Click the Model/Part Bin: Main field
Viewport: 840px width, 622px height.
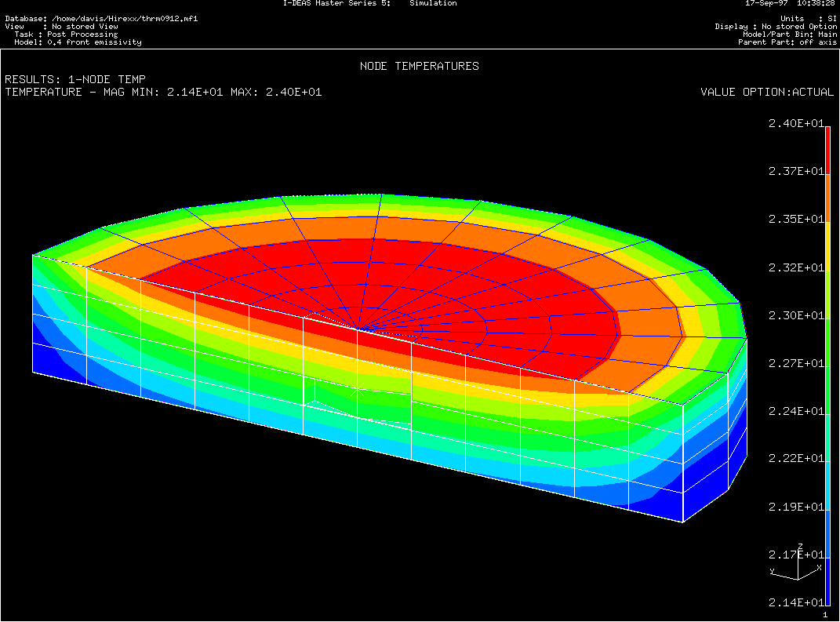click(789, 35)
